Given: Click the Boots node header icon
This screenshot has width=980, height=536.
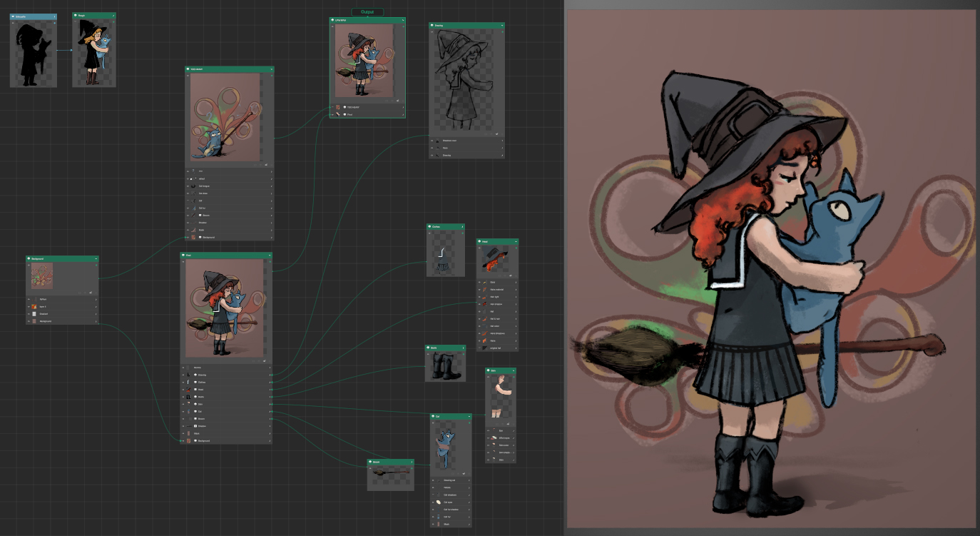Looking at the screenshot, I should [x=429, y=348].
